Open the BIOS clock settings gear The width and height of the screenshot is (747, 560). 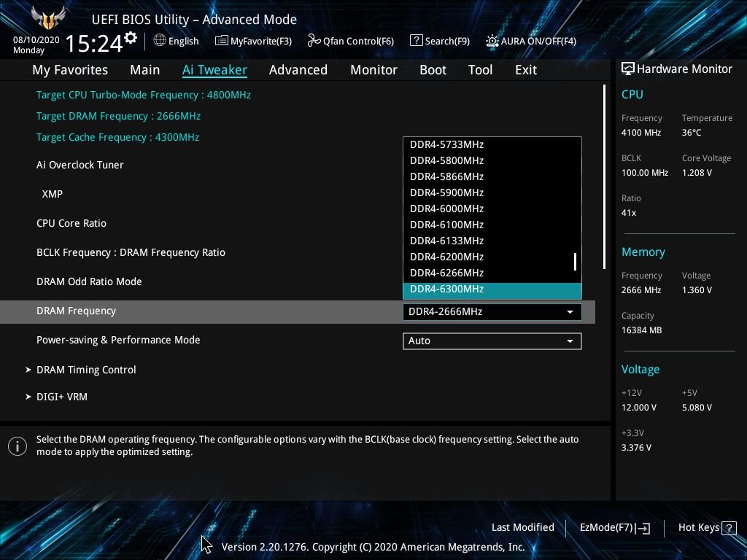coord(131,38)
